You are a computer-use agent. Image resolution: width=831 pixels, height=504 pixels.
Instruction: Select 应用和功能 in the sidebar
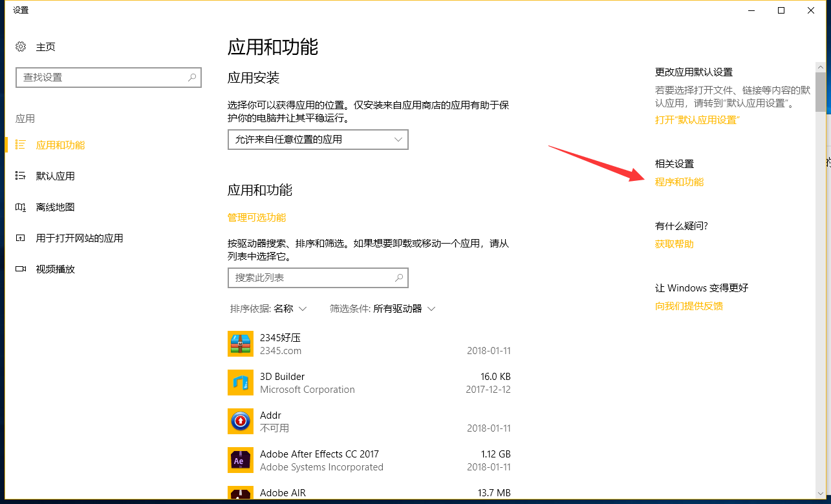(60, 145)
